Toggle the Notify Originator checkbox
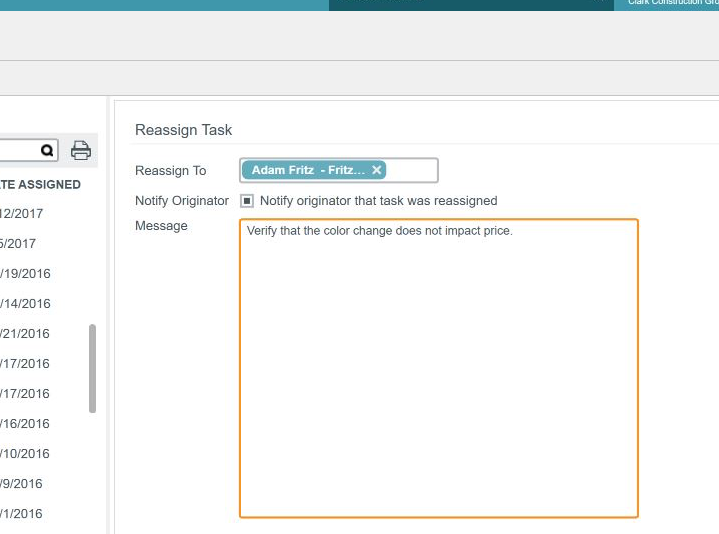This screenshot has height=534, width=719. point(247,201)
